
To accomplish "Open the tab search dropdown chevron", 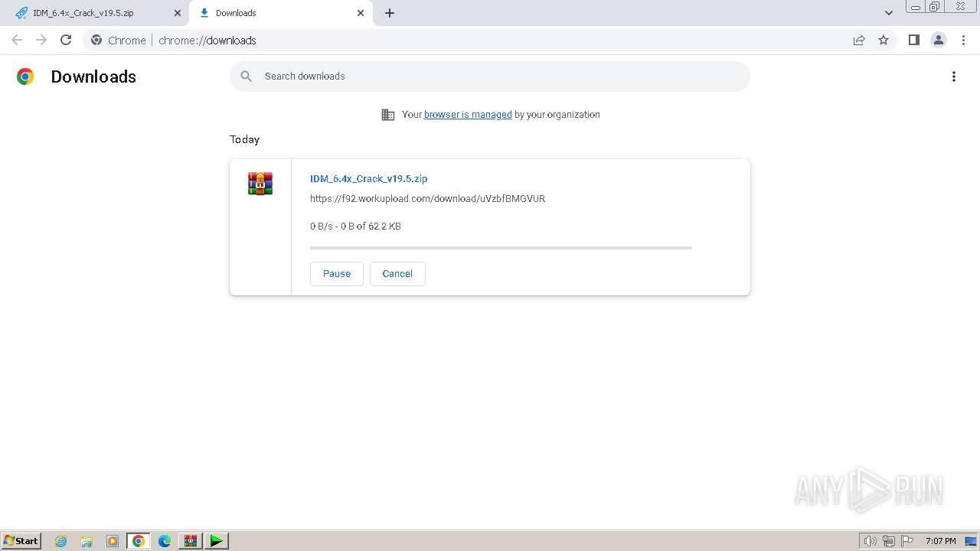I will [889, 13].
